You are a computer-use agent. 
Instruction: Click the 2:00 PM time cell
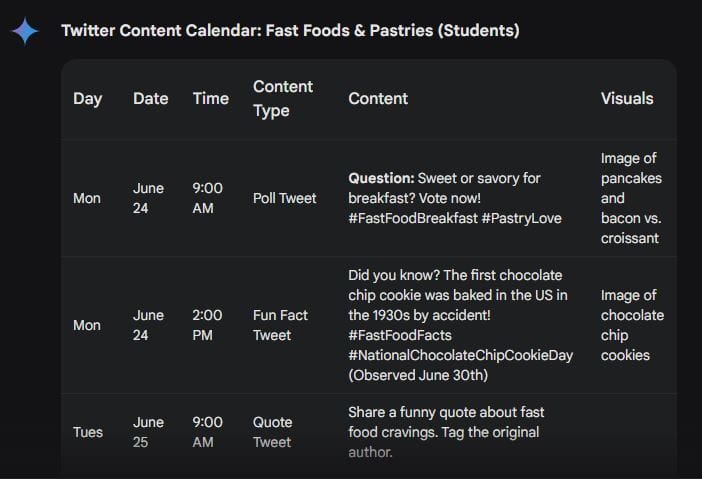click(208, 325)
